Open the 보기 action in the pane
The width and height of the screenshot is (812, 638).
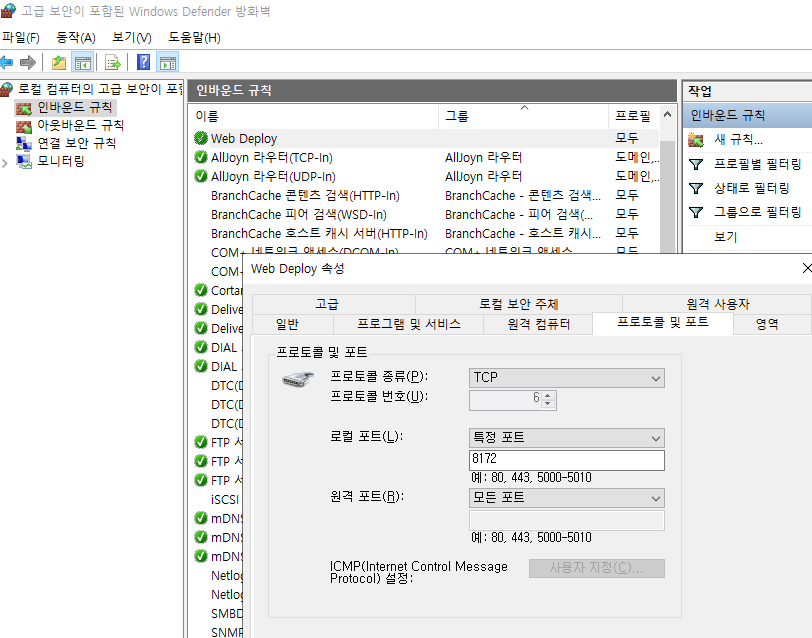pos(725,237)
